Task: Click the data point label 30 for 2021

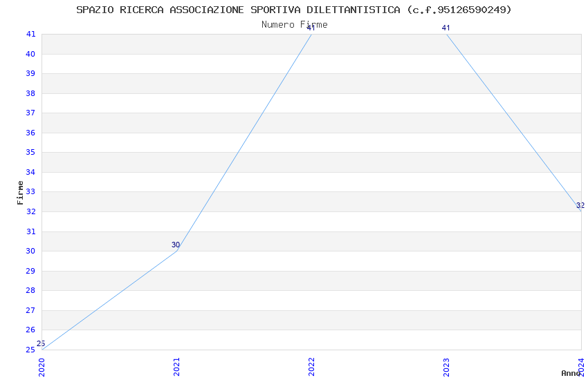Action: tap(176, 245)
